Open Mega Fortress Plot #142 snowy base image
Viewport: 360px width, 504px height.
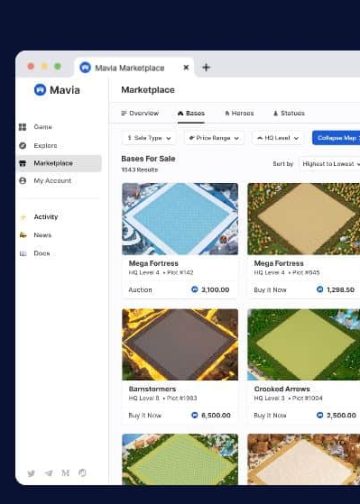180,219
